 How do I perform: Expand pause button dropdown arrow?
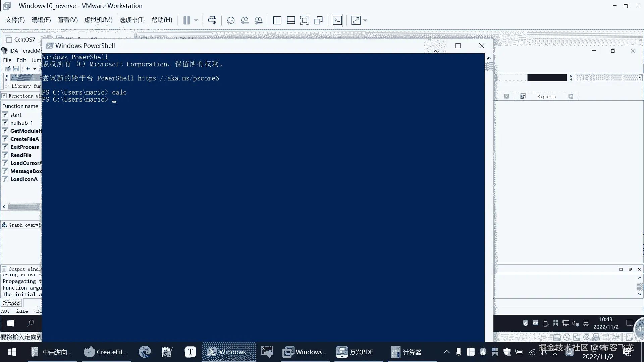coord(196,20)
